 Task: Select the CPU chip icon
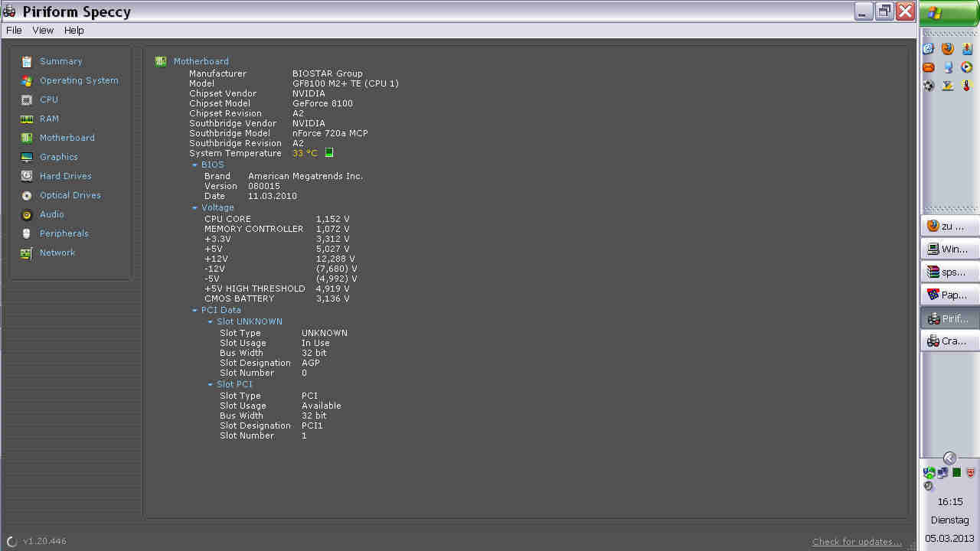point(27,99)
